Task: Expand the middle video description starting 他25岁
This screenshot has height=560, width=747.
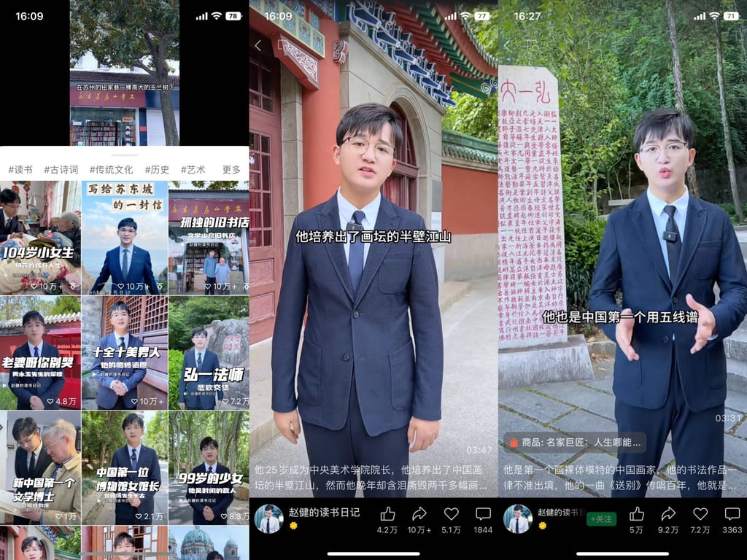Action: (x=371, y=478)
